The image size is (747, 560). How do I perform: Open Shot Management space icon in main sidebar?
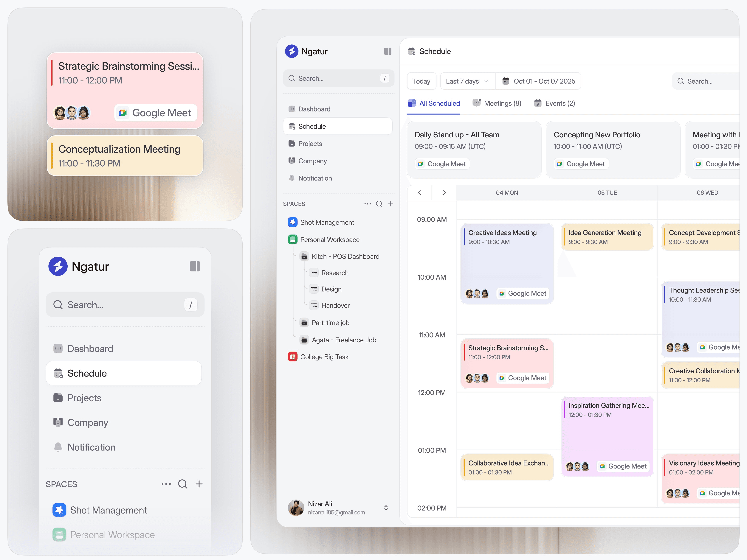pos(292,222)
